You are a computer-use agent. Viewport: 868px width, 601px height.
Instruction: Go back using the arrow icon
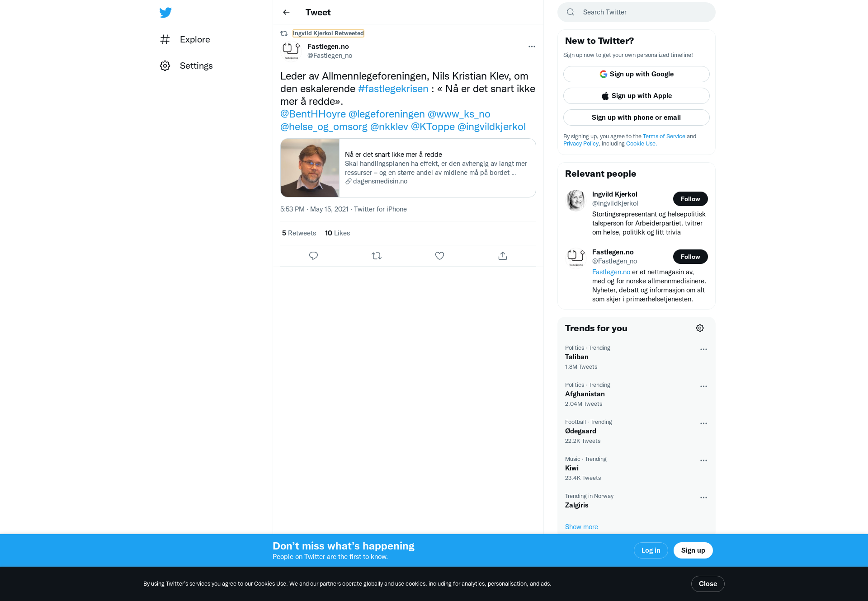click(x=286, y=12)
